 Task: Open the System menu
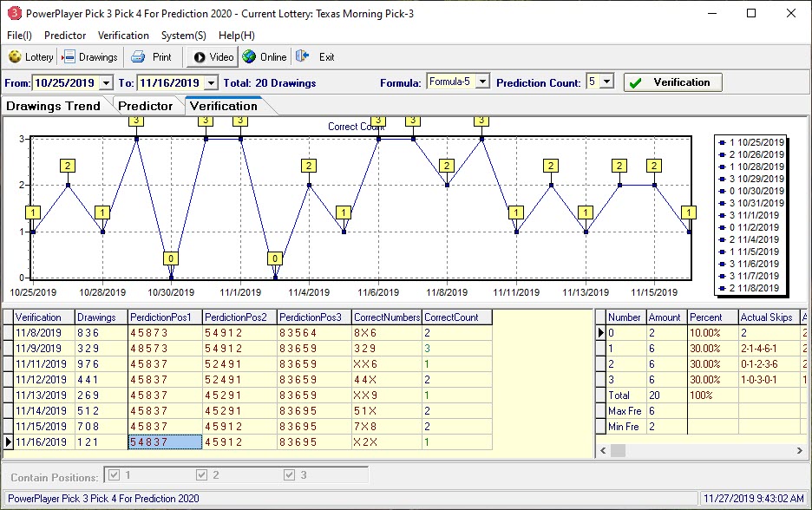click(183, 36)
